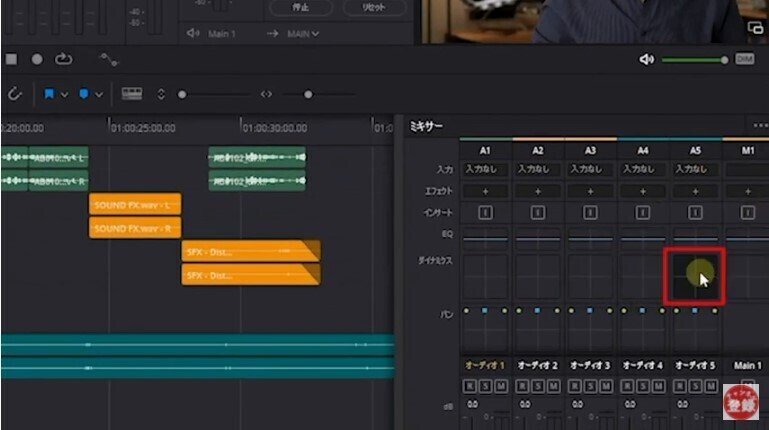Click the horizontal zoom icon
The image size is (769, 430).
point(266,94)
